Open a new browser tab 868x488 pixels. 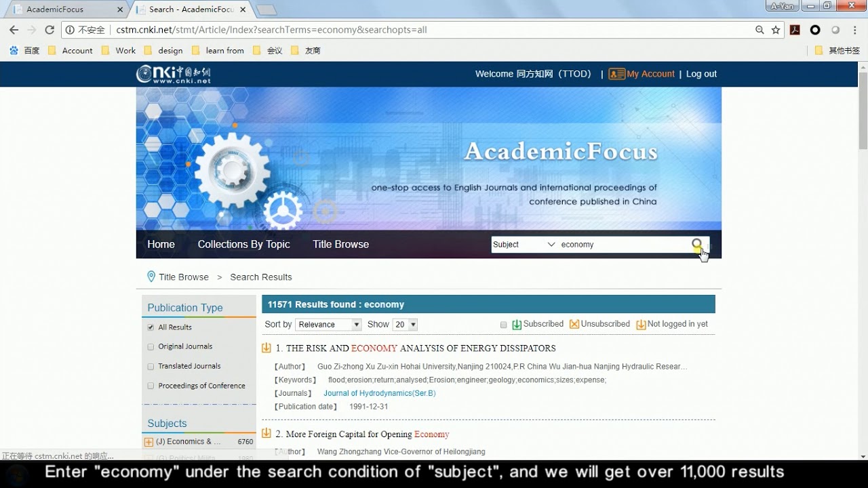(266, 9)
